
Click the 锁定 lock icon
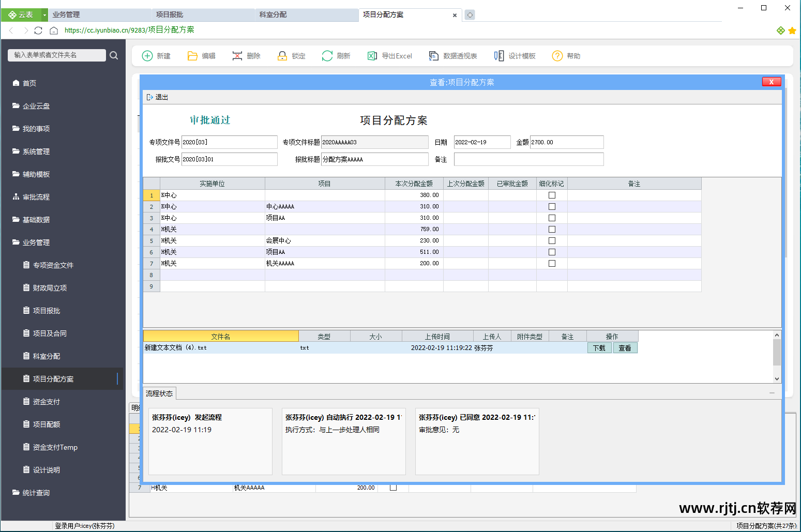click(282, 56)
